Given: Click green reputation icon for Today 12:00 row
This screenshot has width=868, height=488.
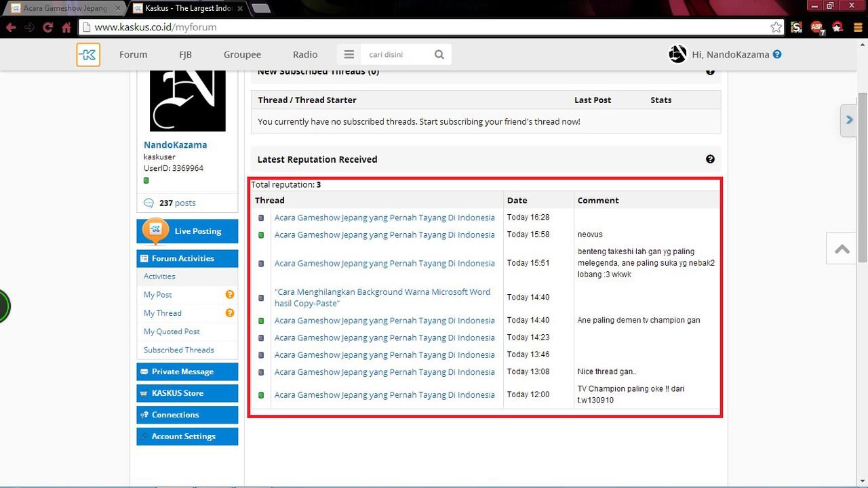Looking at the screenshot, I should (x=261, y=395).
